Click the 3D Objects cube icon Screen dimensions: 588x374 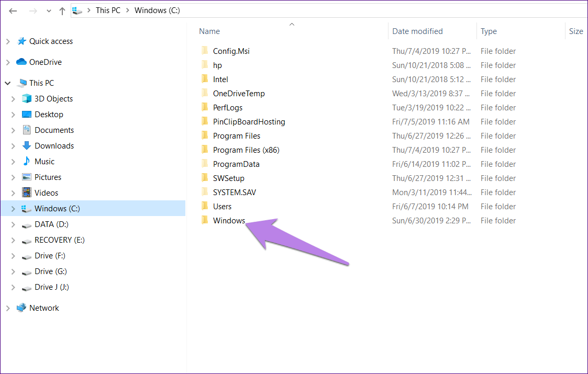point(27,98)
